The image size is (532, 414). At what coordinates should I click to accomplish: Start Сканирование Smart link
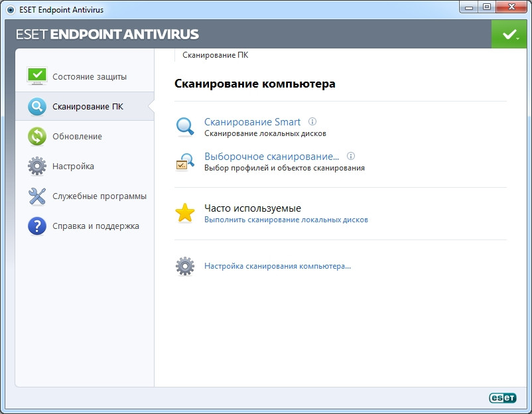click(252, 122)
